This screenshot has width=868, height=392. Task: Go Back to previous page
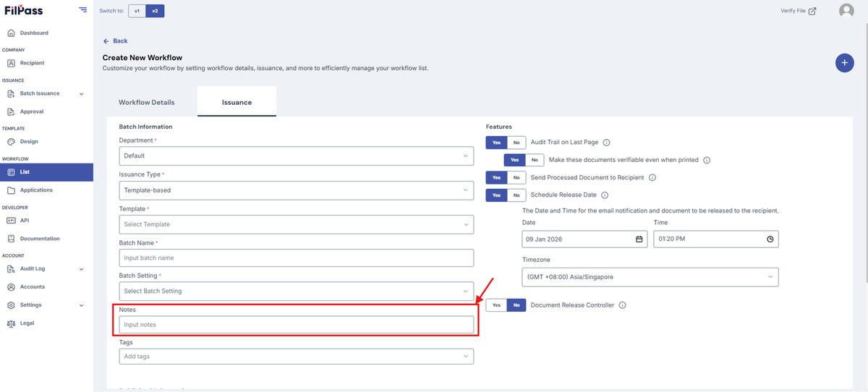pyautogui.click(x=115, y=41)
